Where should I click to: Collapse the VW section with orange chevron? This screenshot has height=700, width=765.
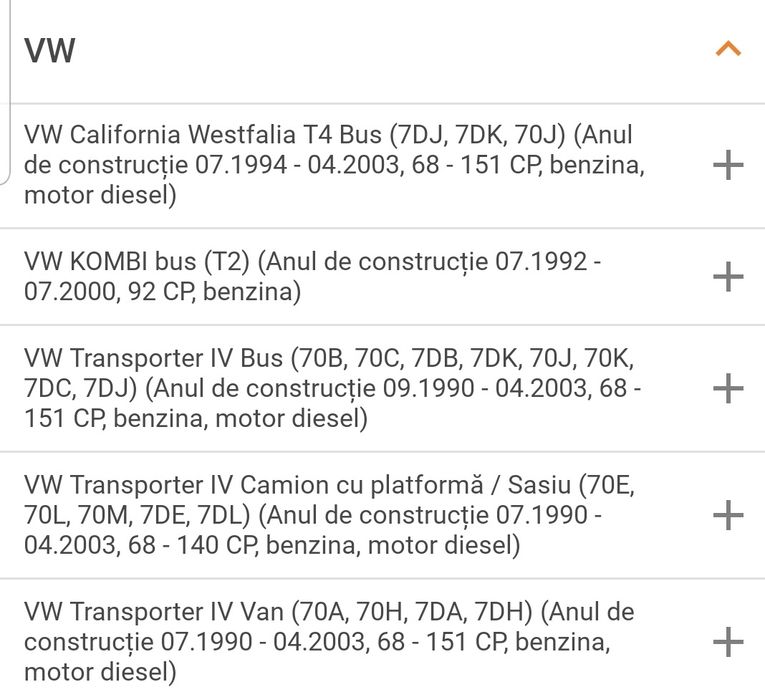click(728, 49)
